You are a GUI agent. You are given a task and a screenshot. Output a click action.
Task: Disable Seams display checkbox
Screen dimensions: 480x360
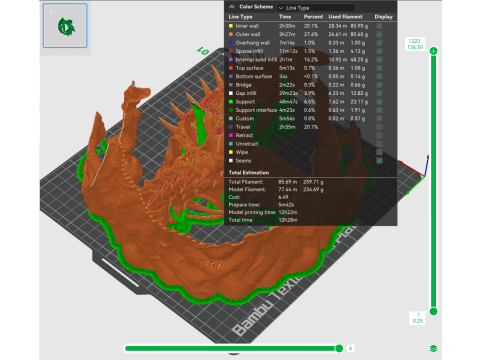click(379, 161)
